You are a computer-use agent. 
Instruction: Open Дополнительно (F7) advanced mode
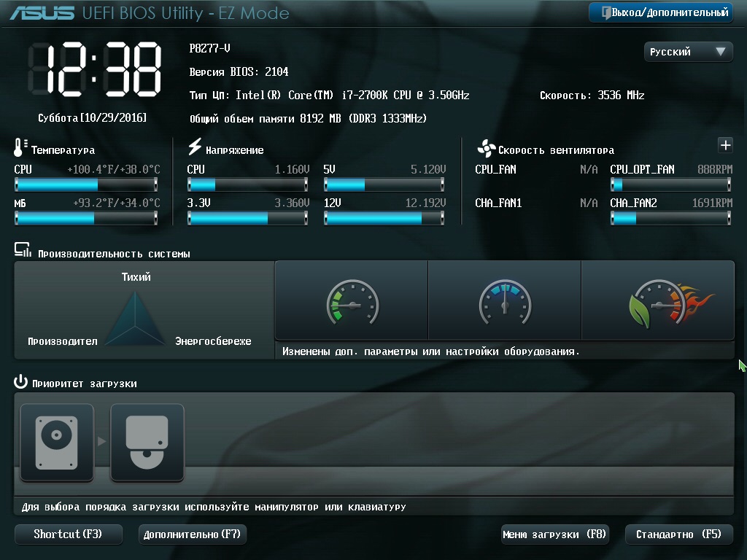[192, 534]
